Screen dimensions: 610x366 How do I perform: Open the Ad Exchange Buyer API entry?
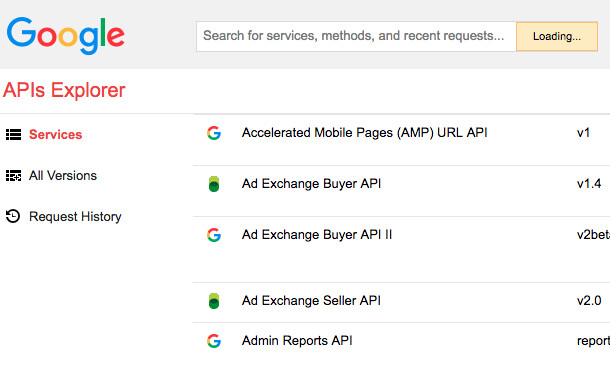[311, 184]
